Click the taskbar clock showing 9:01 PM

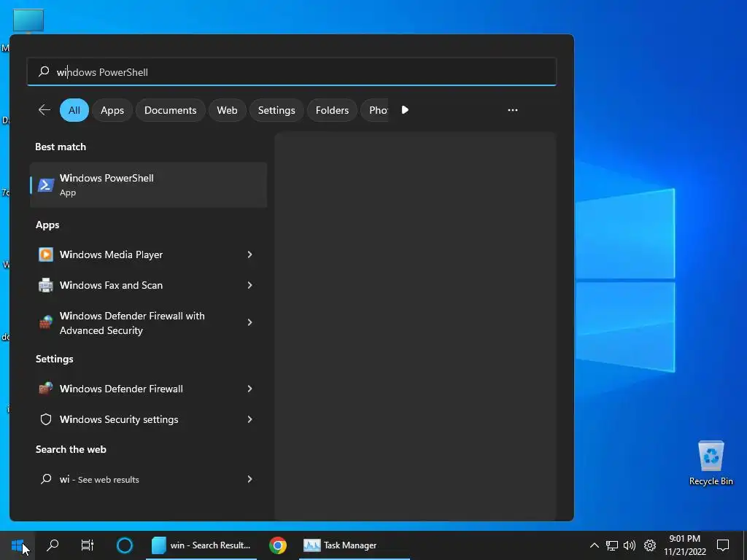[685, 545]
